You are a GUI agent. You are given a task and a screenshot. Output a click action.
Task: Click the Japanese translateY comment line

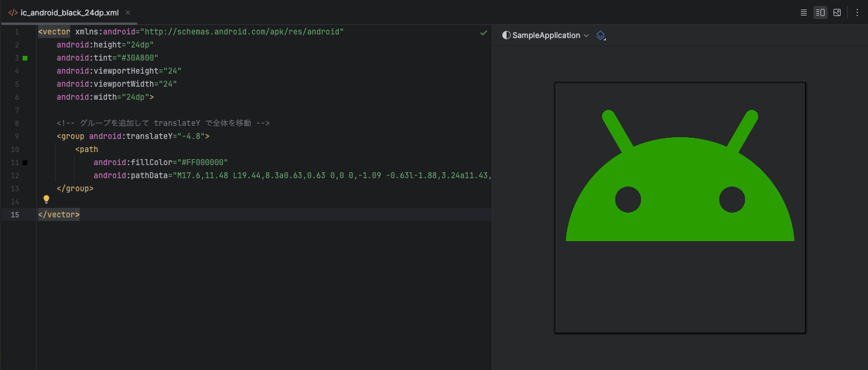pos(163,123)
